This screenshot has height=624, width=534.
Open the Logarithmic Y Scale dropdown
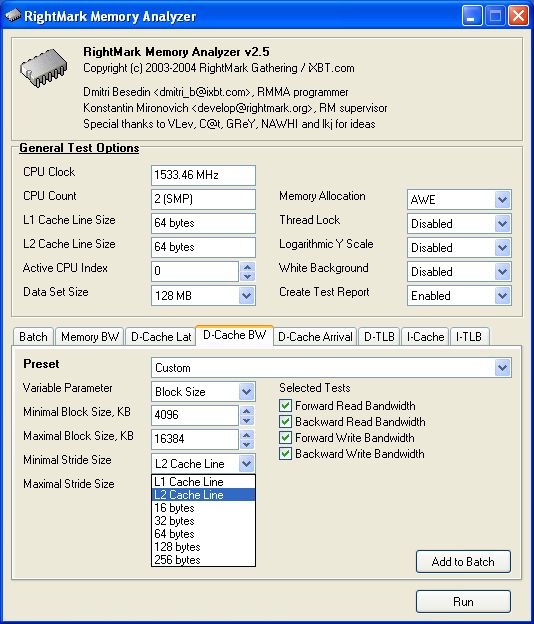[502, 248]
